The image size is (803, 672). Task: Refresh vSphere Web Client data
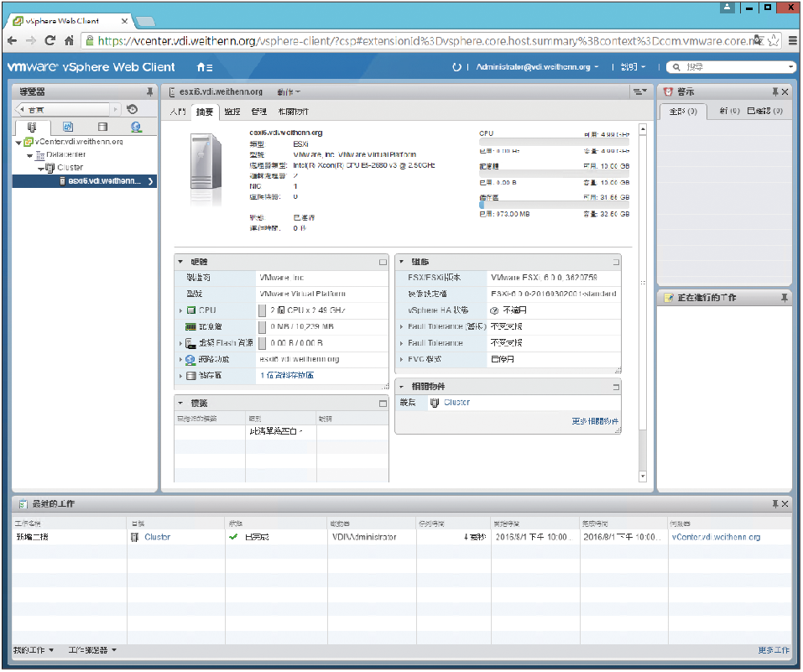click(456, 67)
